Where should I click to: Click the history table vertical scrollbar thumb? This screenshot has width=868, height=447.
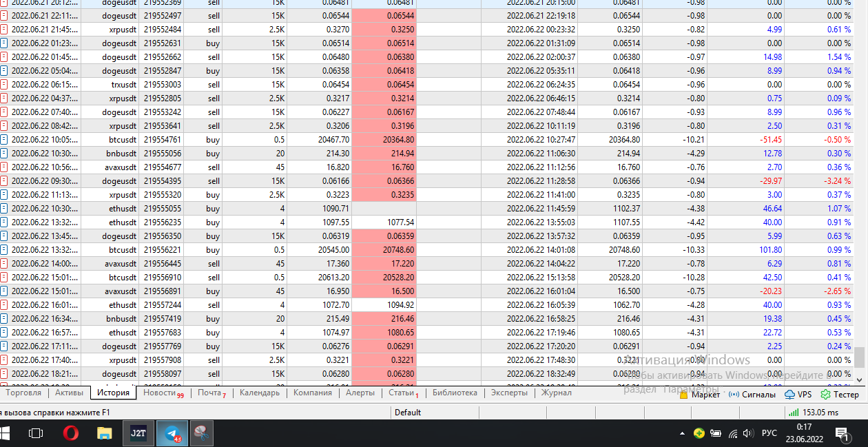point(859,357)
